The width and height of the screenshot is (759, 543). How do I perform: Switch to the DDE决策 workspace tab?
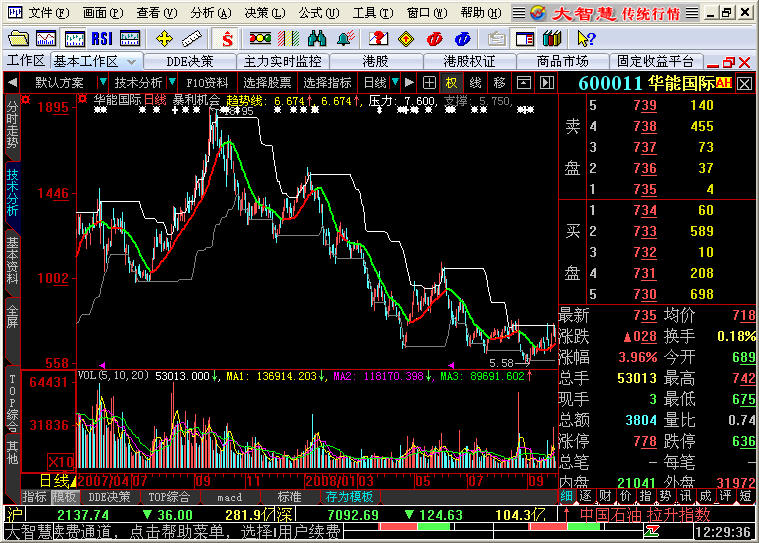point(190,62)
